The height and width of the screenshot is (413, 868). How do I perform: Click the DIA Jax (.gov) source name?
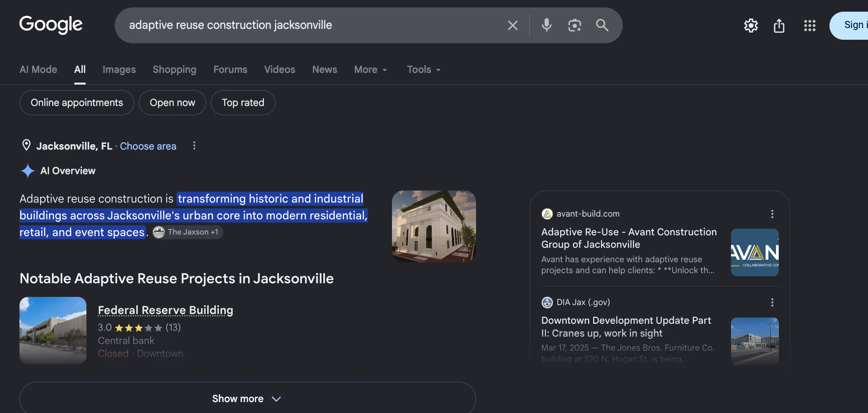pyautogui.click(x=583, y=302)
